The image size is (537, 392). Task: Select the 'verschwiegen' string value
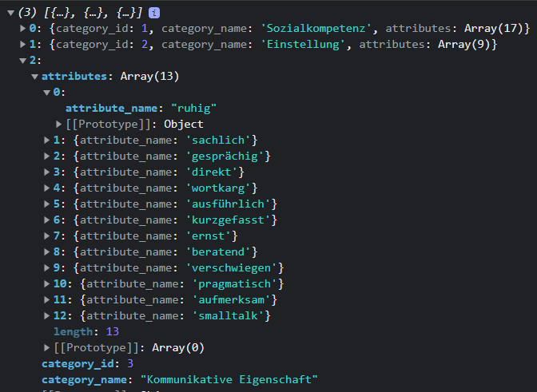(x=231, y=267)
